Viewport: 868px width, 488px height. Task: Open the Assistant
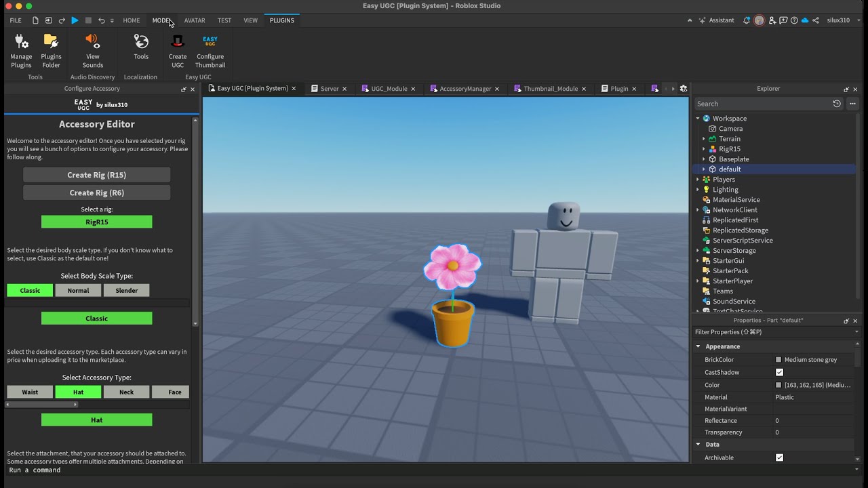point(717,20)
